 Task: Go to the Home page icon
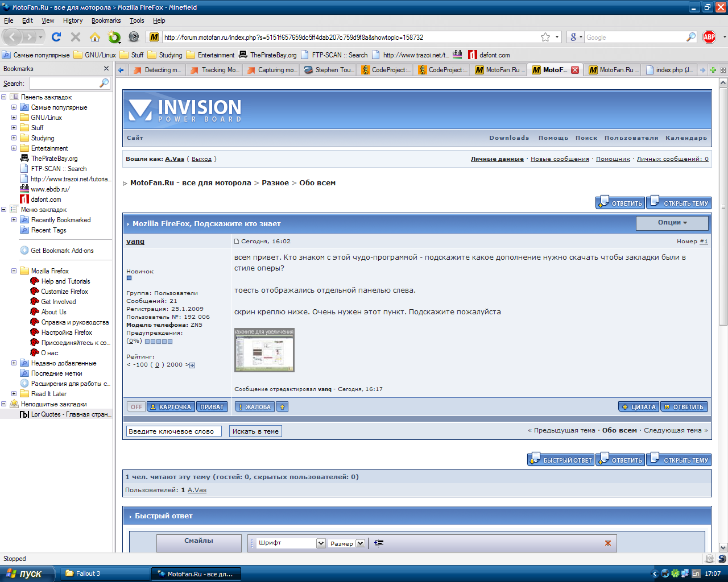coord(95,37)
